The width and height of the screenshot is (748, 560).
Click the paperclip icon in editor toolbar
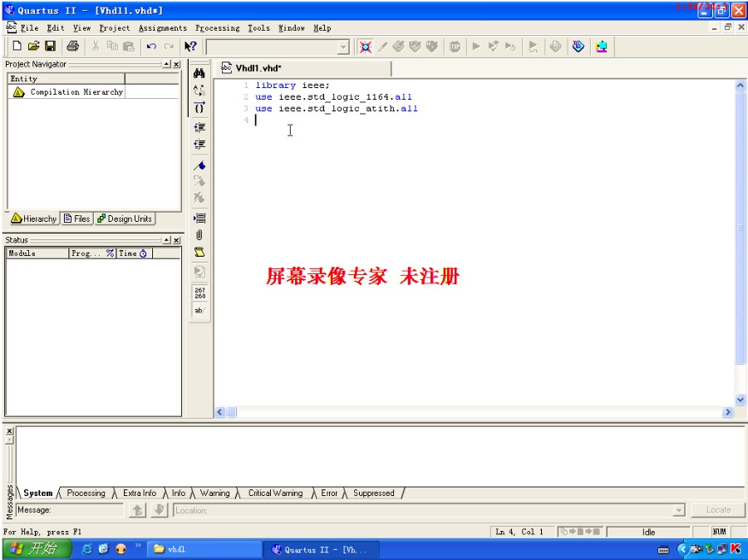pyautogui.click(x=199, y=234)
